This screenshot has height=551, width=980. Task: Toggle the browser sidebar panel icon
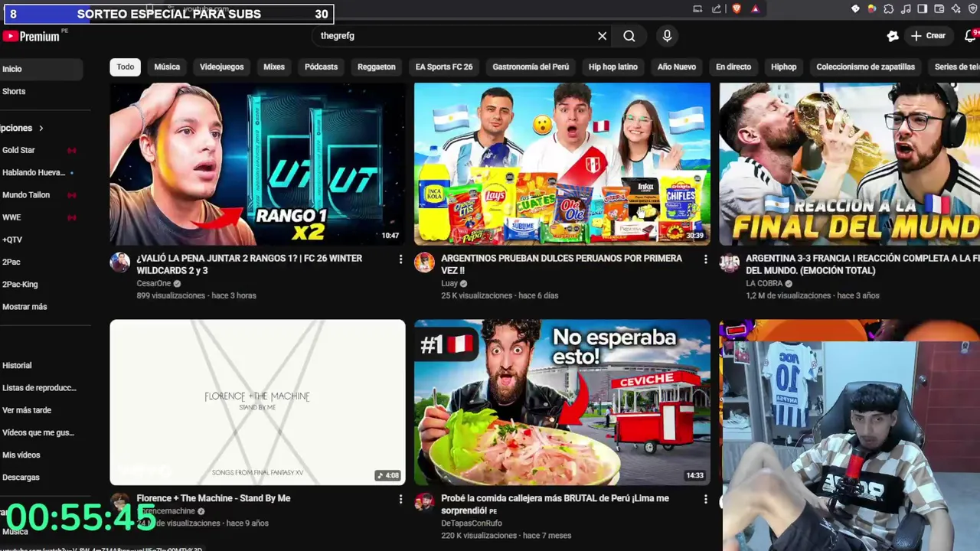pyautogui.click(x=923, y=8)
